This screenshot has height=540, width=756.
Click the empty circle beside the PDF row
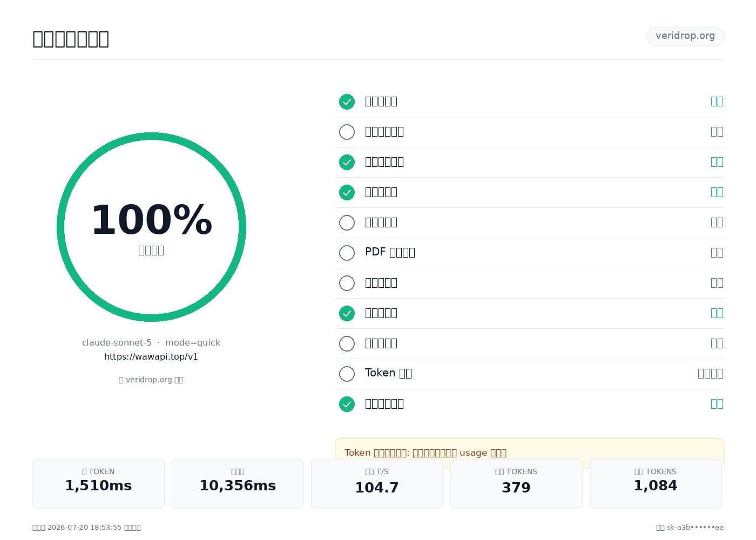347,253
